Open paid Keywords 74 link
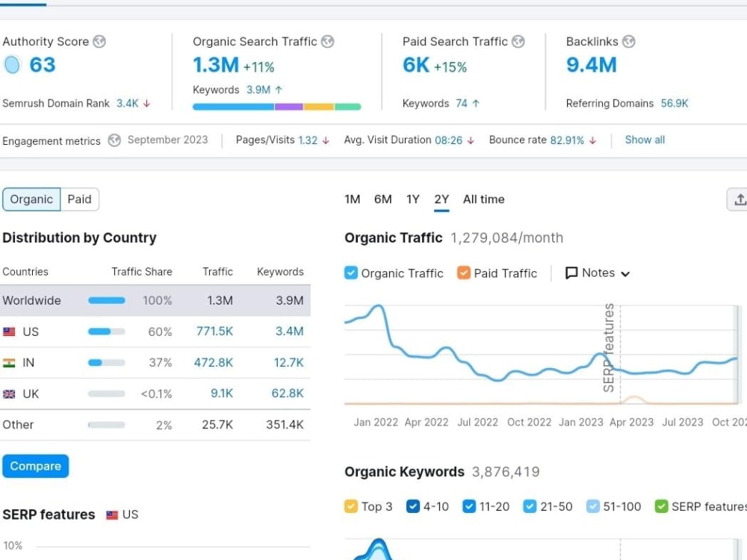 coord(461,103)
